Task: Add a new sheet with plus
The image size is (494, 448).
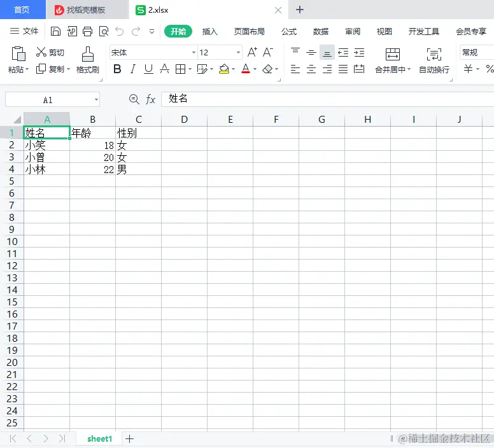Action: click(x=129, y=438)
